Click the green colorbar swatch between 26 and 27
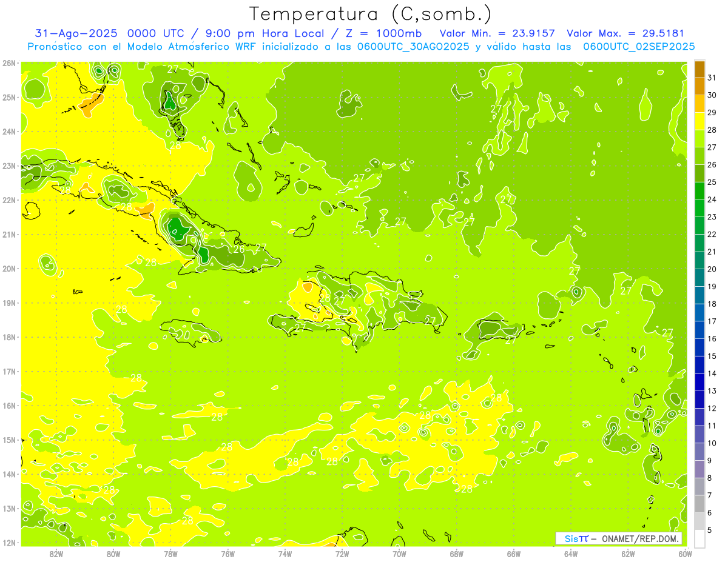 pyautogui.click(x=699, y=156)
